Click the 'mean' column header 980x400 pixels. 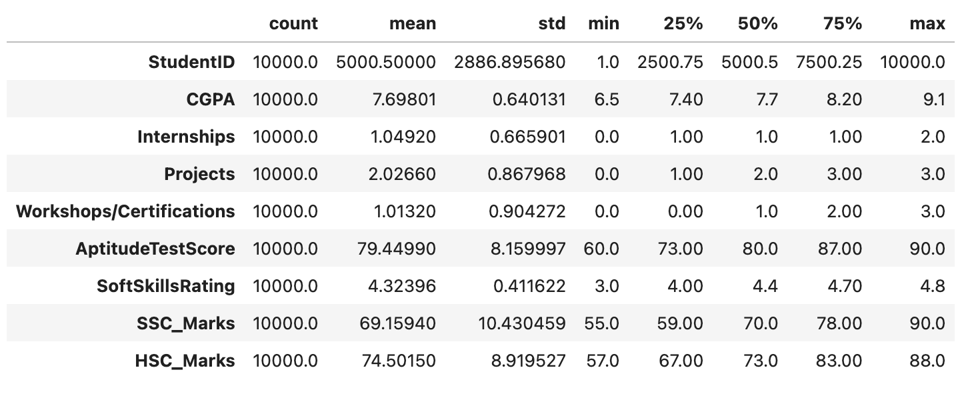point(413,24)
